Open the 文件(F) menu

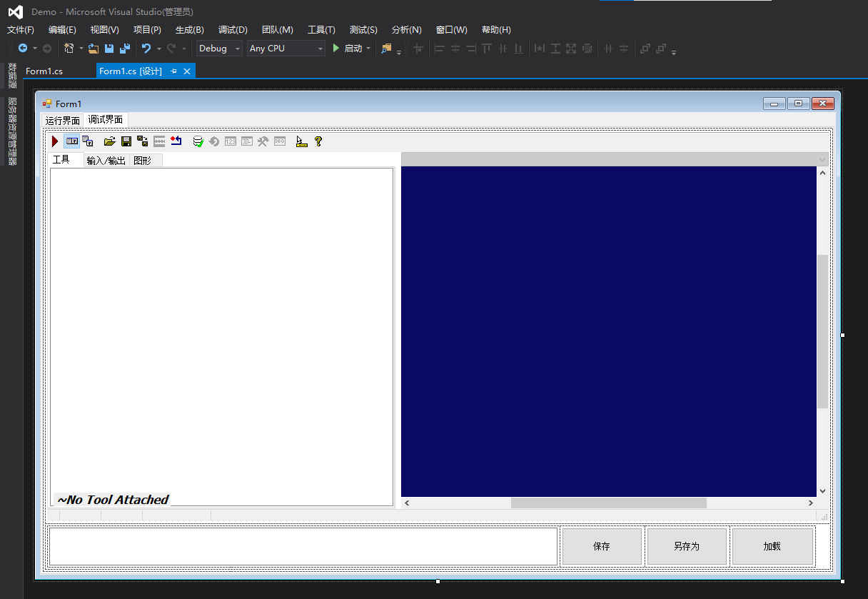pos(21,30)
